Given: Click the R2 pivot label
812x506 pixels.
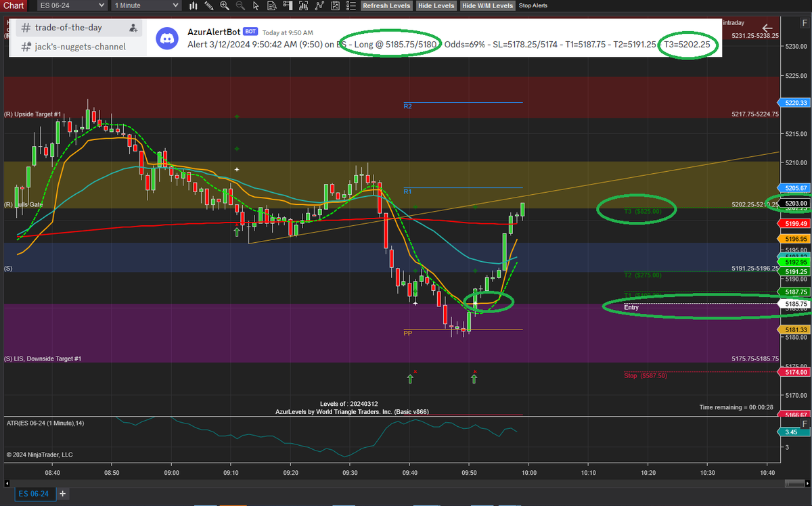Looking at the screenshot, I should coord(407,106).
